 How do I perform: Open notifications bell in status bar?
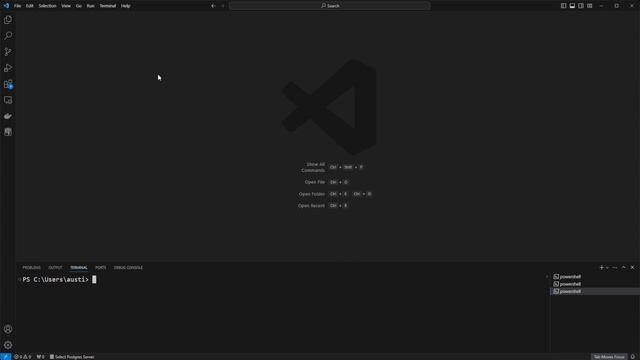(633, 357)
